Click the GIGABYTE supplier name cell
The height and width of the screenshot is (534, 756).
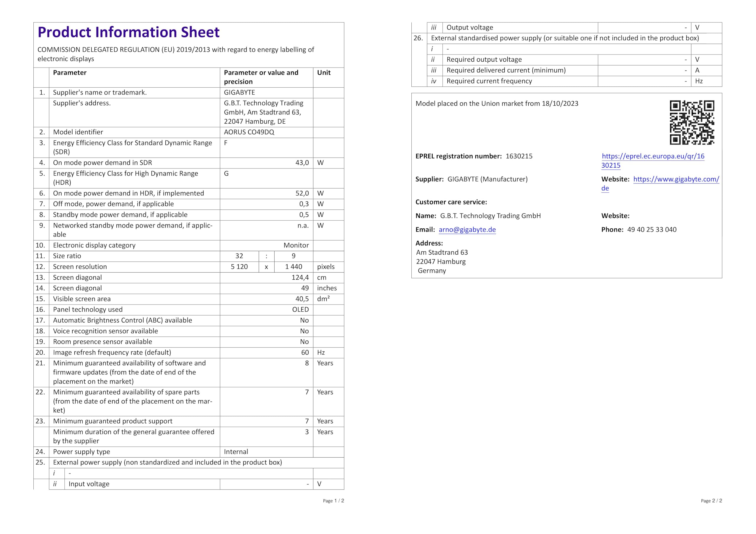[239, 92]
